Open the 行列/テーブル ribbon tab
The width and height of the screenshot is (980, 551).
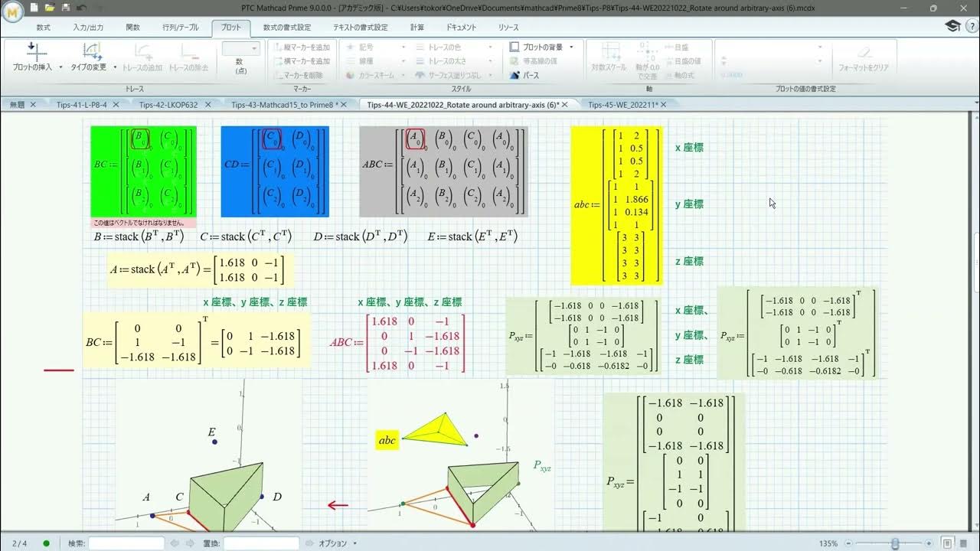181,27
